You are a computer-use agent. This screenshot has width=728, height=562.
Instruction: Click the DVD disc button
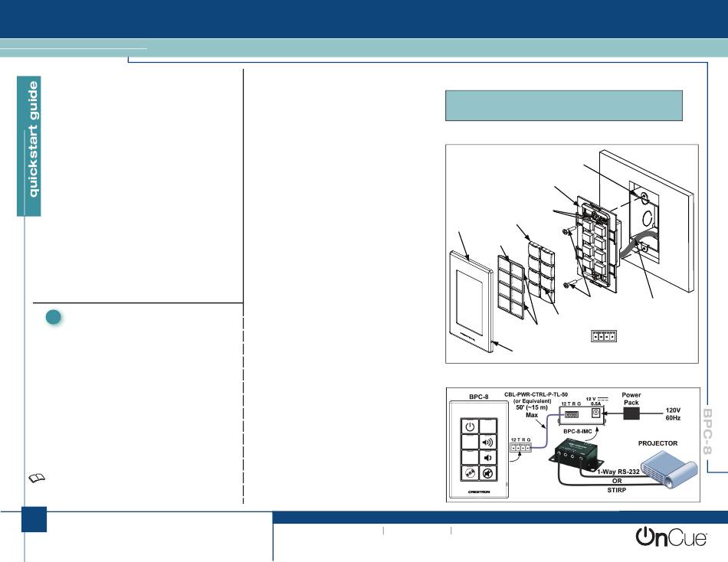[470, 473]
